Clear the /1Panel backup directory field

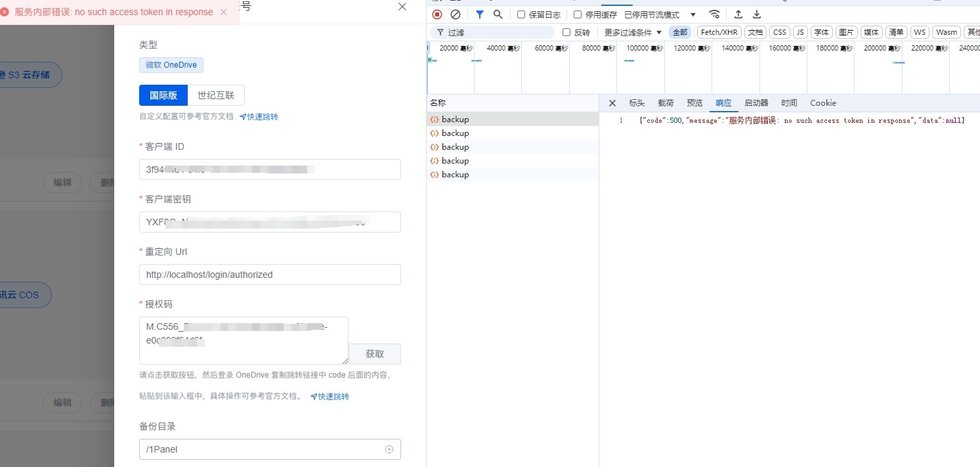point(389,449)
